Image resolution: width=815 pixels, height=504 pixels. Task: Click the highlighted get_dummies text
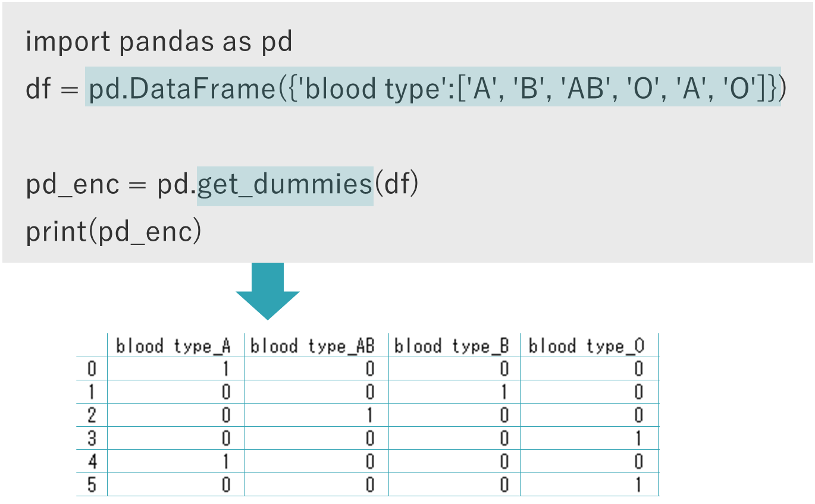click(x=285, y=185)
